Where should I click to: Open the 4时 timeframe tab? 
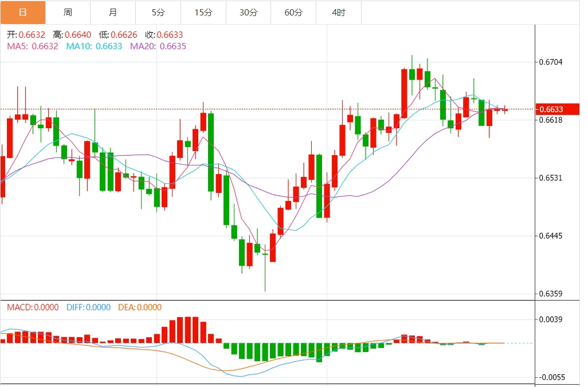pos(339,13)
